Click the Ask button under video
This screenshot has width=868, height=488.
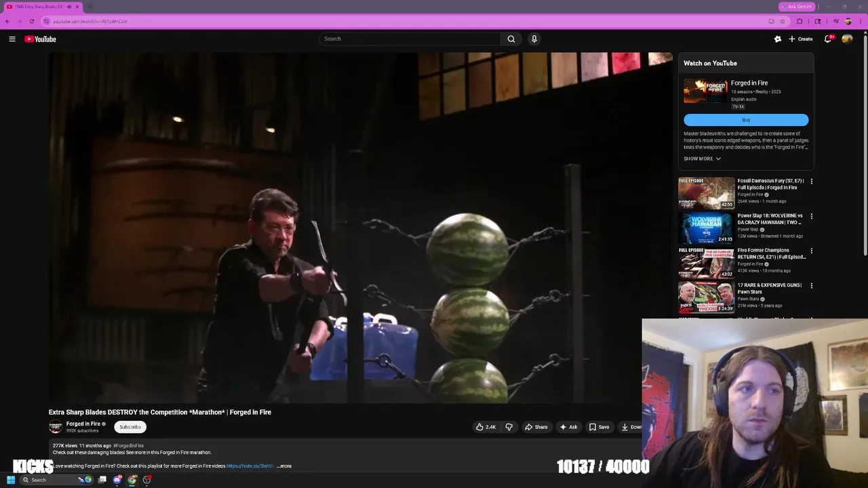pos(568,427)
